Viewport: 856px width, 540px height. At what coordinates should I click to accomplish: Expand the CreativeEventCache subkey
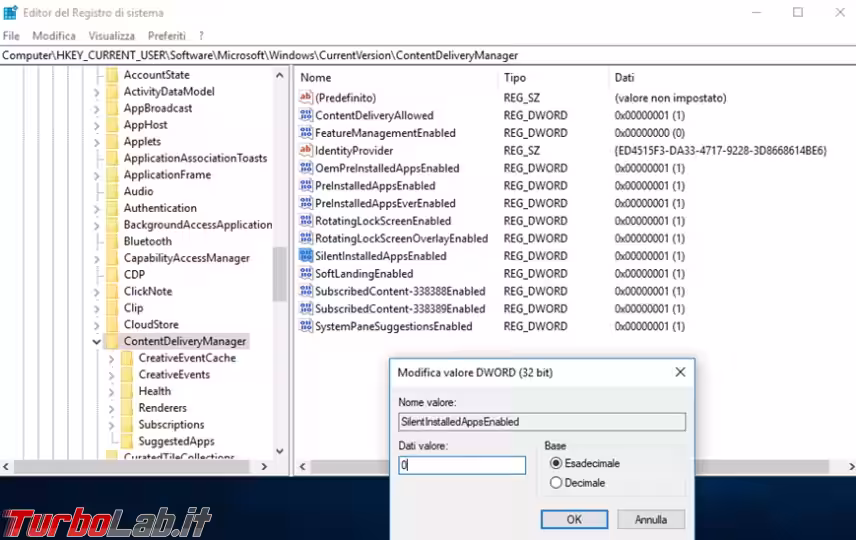[111, 359]
